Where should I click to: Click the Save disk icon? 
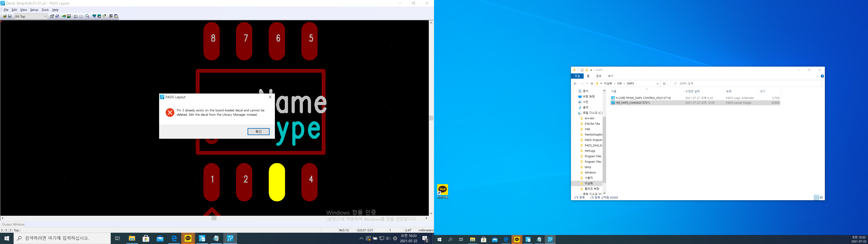10,16
